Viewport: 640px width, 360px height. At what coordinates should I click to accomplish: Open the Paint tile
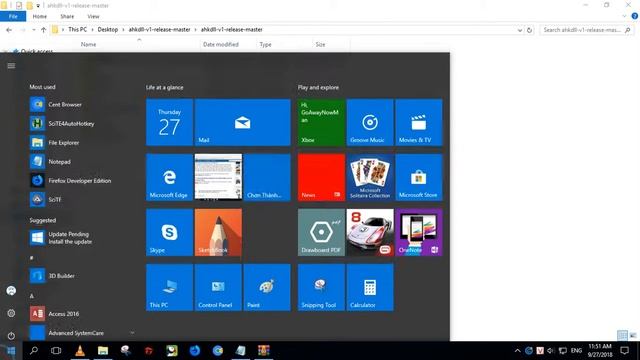(x=267, y=287)
